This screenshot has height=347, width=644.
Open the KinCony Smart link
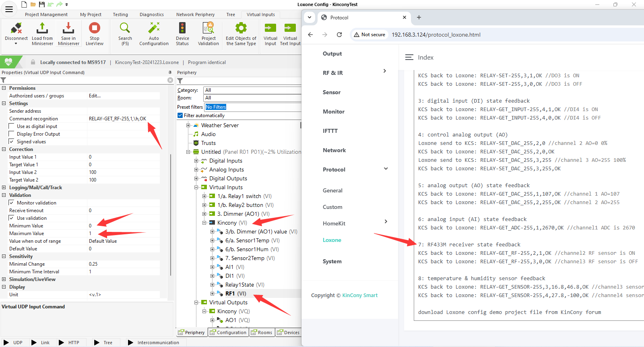[360, 295]
